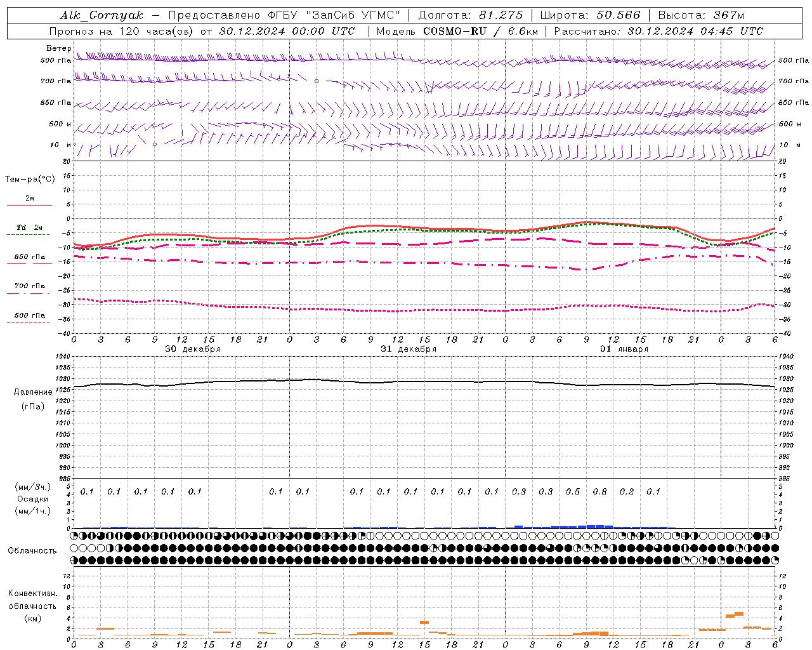812x650 pixels.
Task: Click the elevation value Высота: 367м
Action: click(x=701, y=15)
